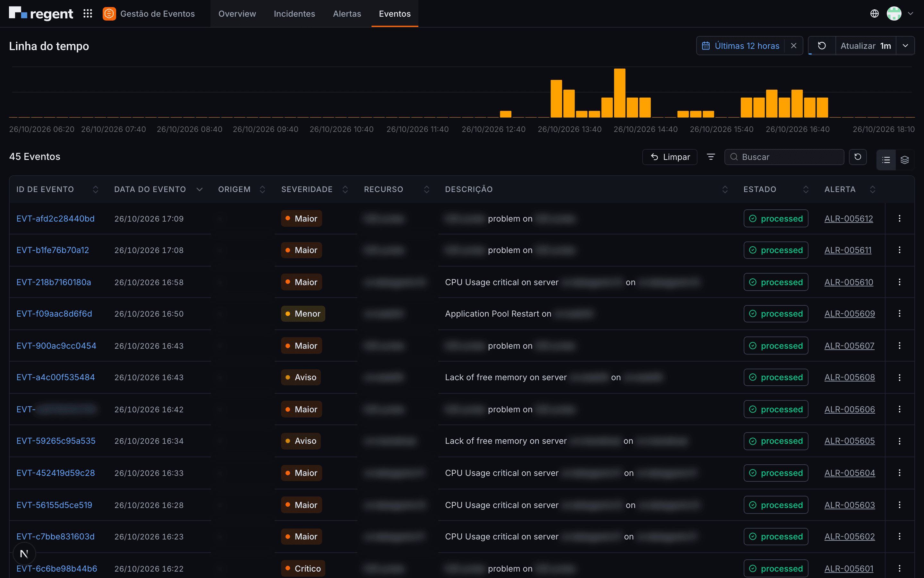The image size is (924, 578).
Task: Click Atualizar 1m auto-refresh button
Action: tap(866, 46)
